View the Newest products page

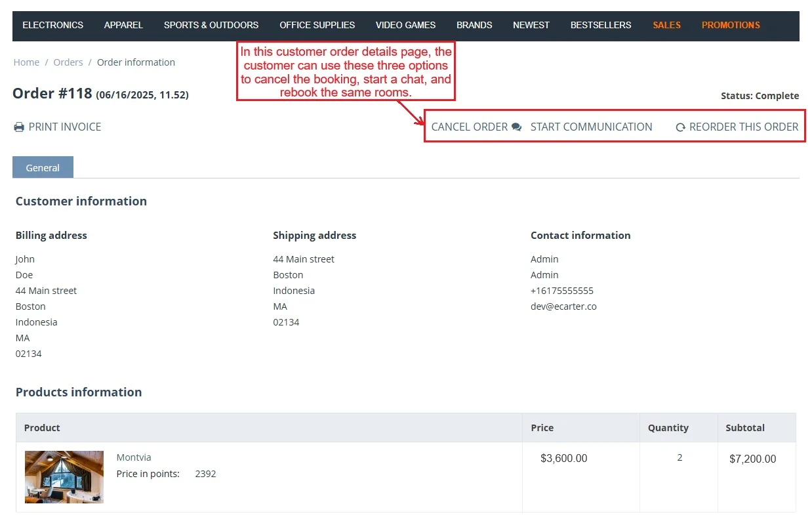531,25
